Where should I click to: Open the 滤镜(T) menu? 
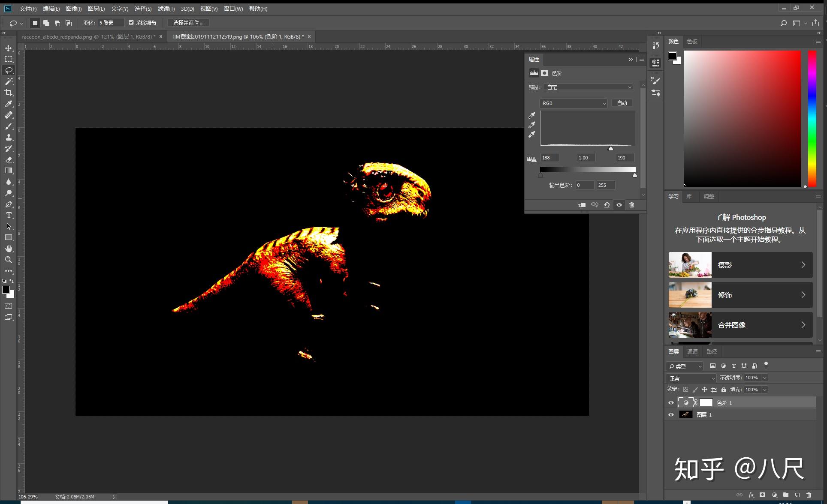[166, 9]
